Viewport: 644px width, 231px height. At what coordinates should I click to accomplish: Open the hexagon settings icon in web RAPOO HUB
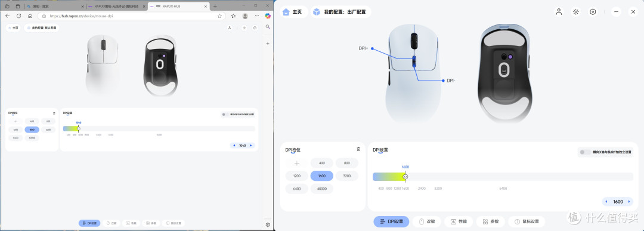pyautogui.click(x=255, y=28)
